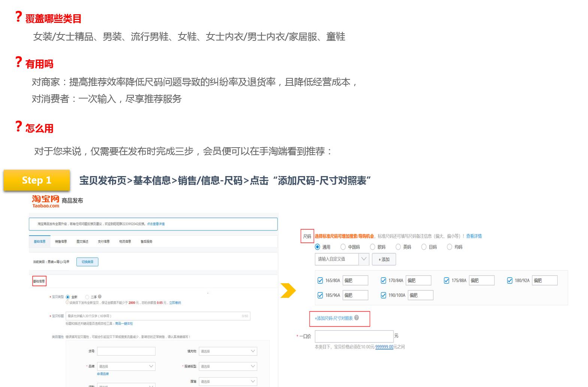Open the 厚薄 dropdown

point(228,381)
